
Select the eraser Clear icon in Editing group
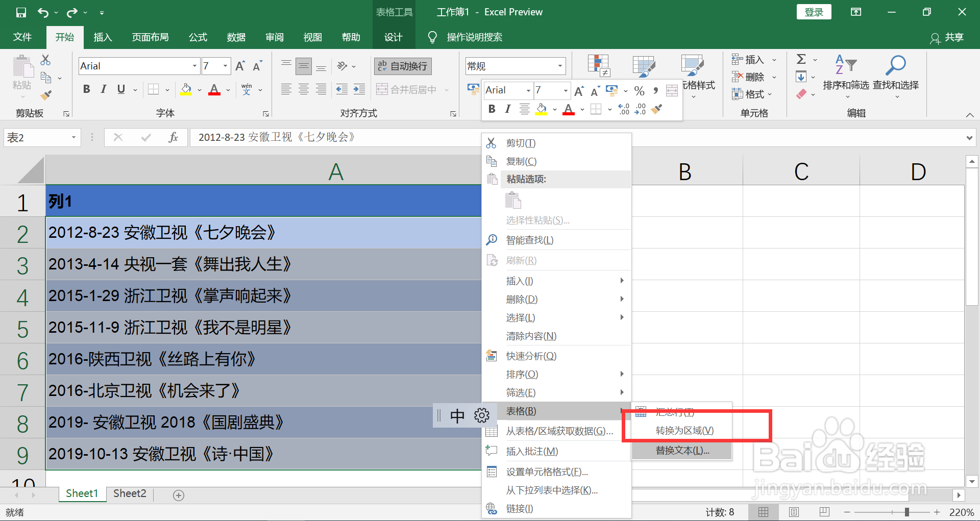tap(802, 94)
